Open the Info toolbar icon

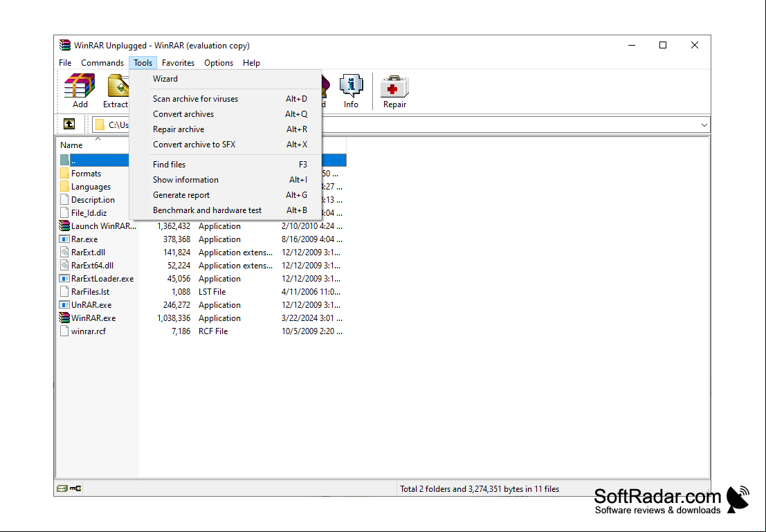pyautogui.click(x=351, y=91)
